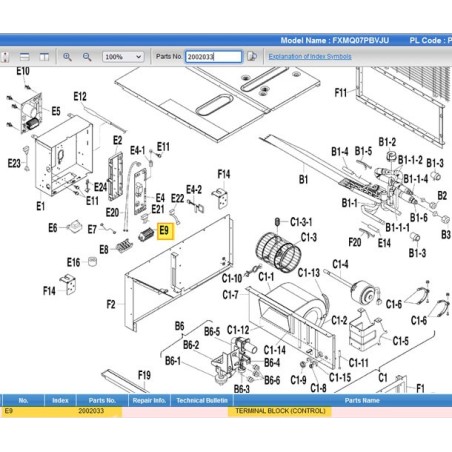This screenshot has height=452, width=452.
Task: Click the Technical Bulletin column header
Action: pyautogui.click(x=202, y=400)
